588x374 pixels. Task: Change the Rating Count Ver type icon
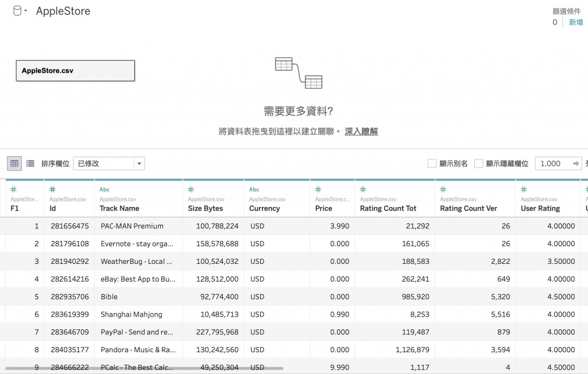coord(443,189)
